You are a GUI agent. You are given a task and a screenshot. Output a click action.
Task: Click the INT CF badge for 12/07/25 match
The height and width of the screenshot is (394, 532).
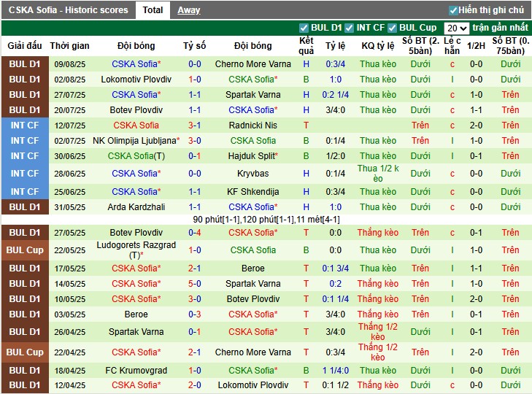pos(24,125)
